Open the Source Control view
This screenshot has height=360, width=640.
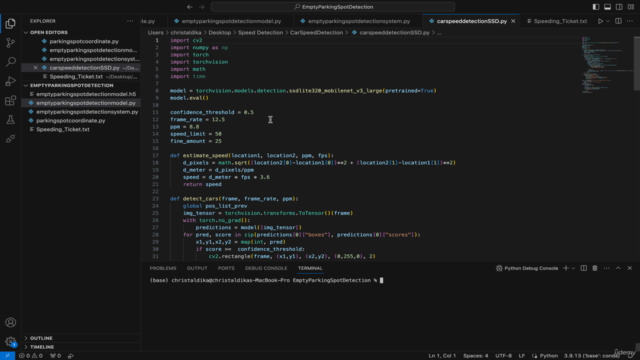click(11, 43)
